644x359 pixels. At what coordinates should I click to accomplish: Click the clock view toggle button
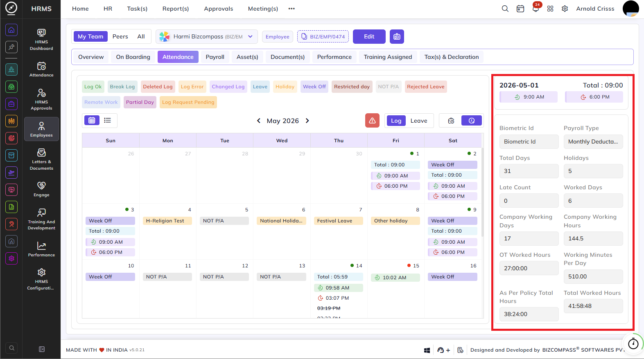point(472,121)
